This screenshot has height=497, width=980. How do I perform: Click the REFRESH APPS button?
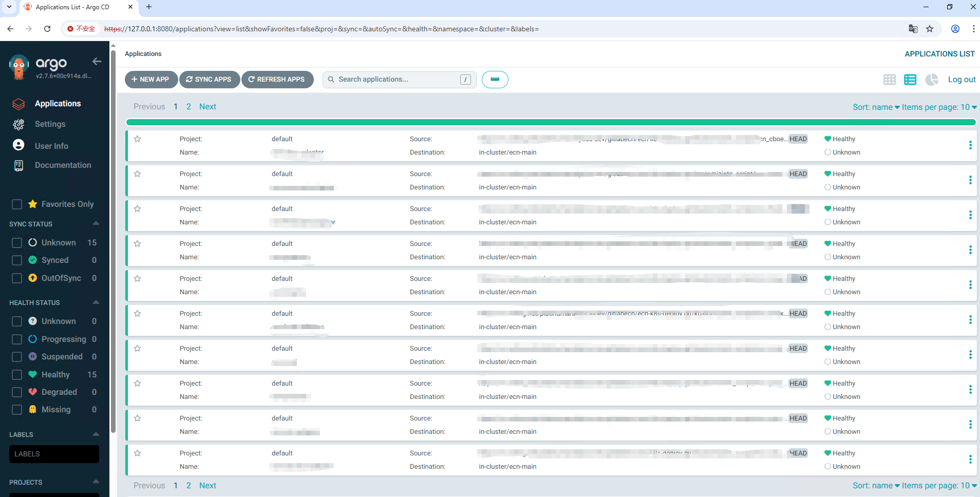(x=277, y=80)
